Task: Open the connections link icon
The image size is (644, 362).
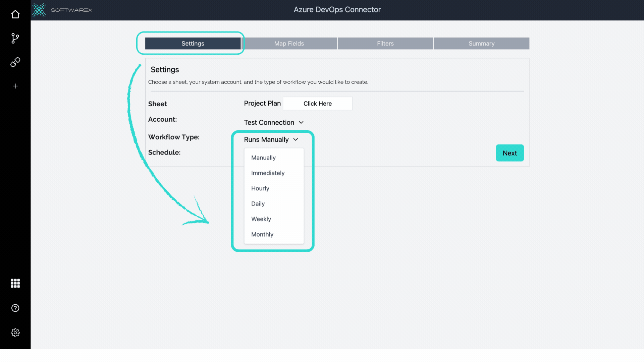Action: coord(15,62)
